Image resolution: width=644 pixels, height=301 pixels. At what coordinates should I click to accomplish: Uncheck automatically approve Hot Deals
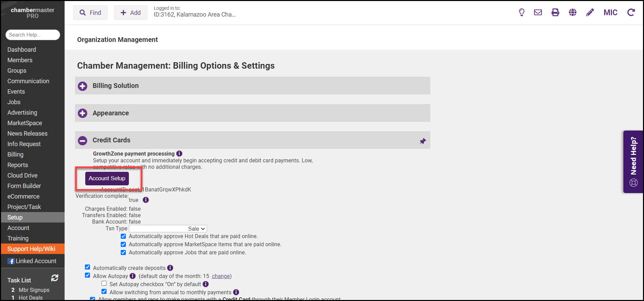coord(123,236)
